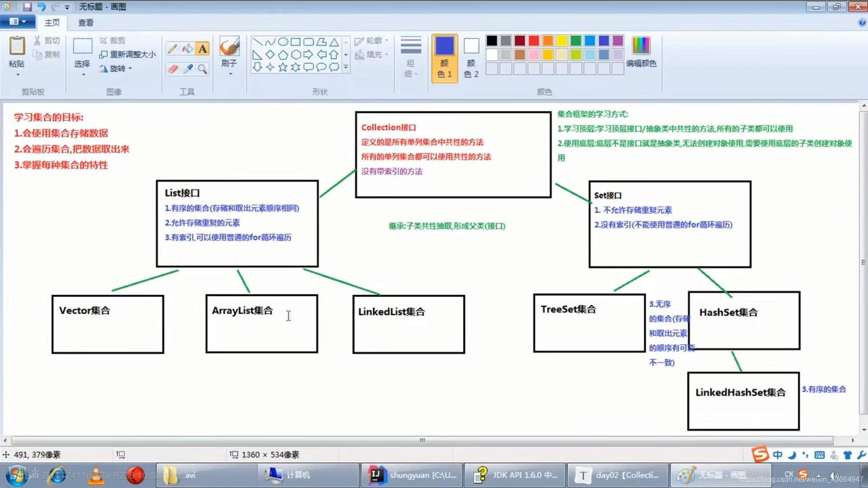Open the Paste dropdown arrow
Viewport: 868px width, 488px height.
click(18, 75)
